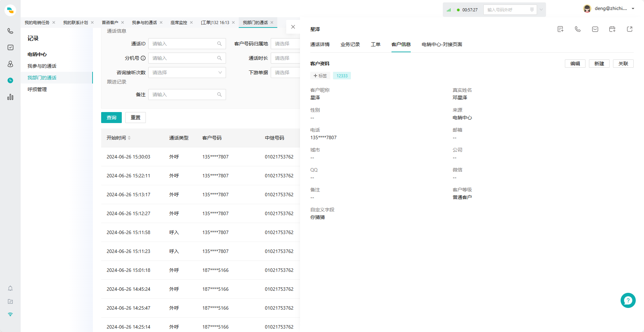Expand the account menu arrow beside deng@zhichi
The image size is (644, 332).
633,9
